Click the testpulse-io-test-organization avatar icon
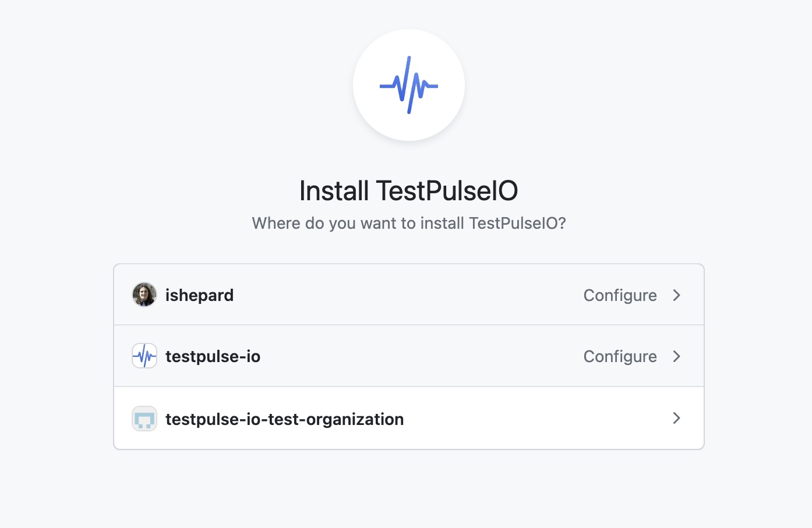This screenshot has height=528, width=812. [x=144, y=419]
